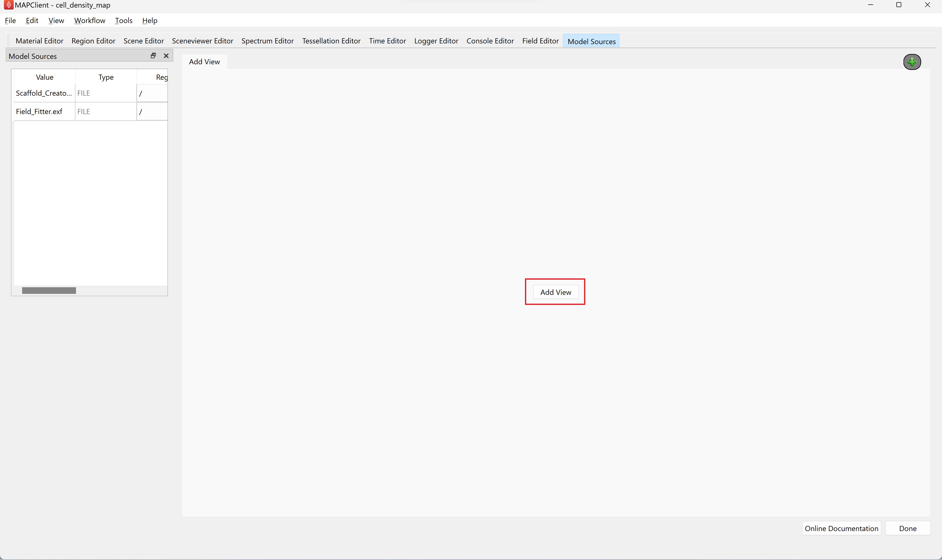Open the Tools menu
The width and height of the screenshot is (942, 560).
tap(123, 20)
